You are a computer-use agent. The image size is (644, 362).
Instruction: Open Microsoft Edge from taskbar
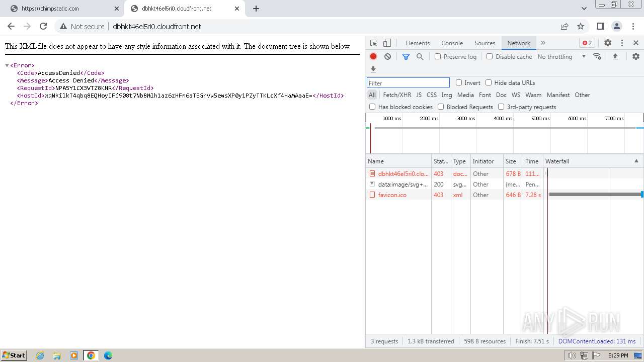point(108,355)
